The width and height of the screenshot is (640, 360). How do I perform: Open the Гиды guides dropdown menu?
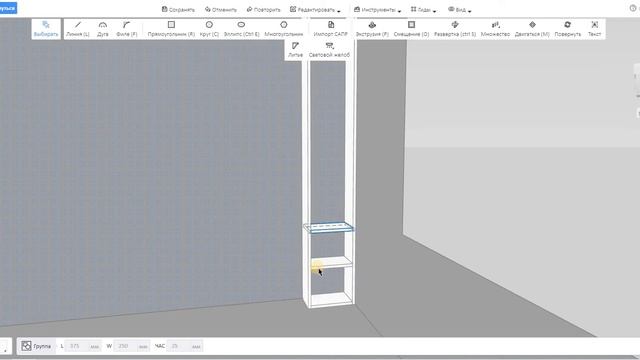click(423, 9)
